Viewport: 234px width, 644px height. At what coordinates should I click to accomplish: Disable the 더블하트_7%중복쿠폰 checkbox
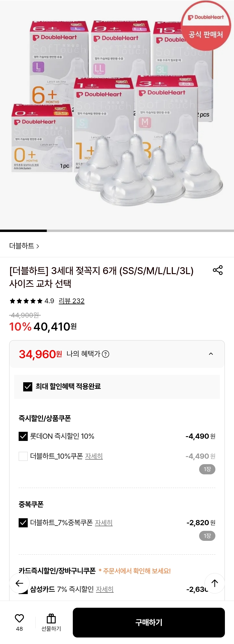pos(23,523)
